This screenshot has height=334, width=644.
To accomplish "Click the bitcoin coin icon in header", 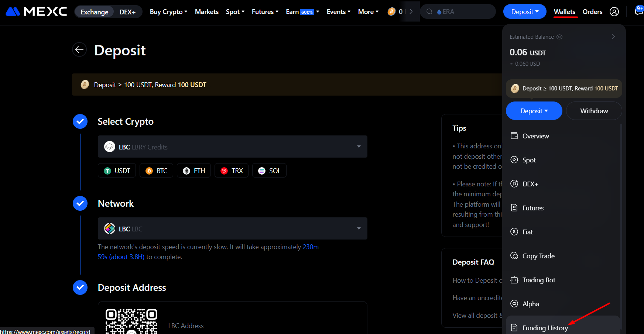I will (x=391, y=12).
